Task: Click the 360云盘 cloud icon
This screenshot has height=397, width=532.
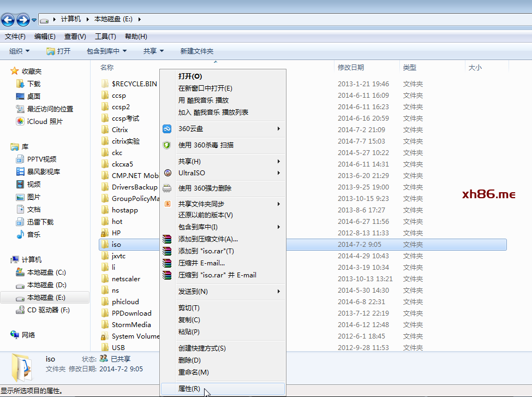Action: (168, 129)
